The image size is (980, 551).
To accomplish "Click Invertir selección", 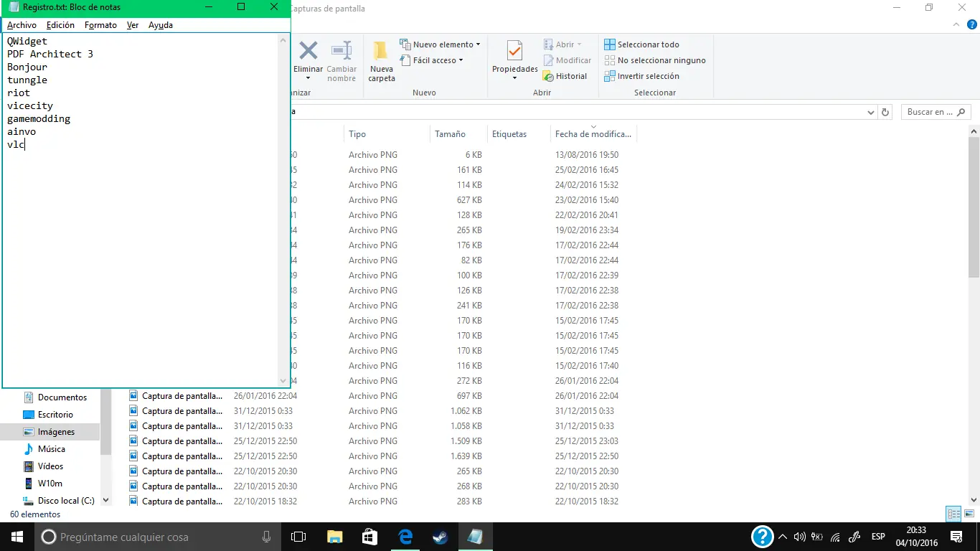I will pos(641,76).
